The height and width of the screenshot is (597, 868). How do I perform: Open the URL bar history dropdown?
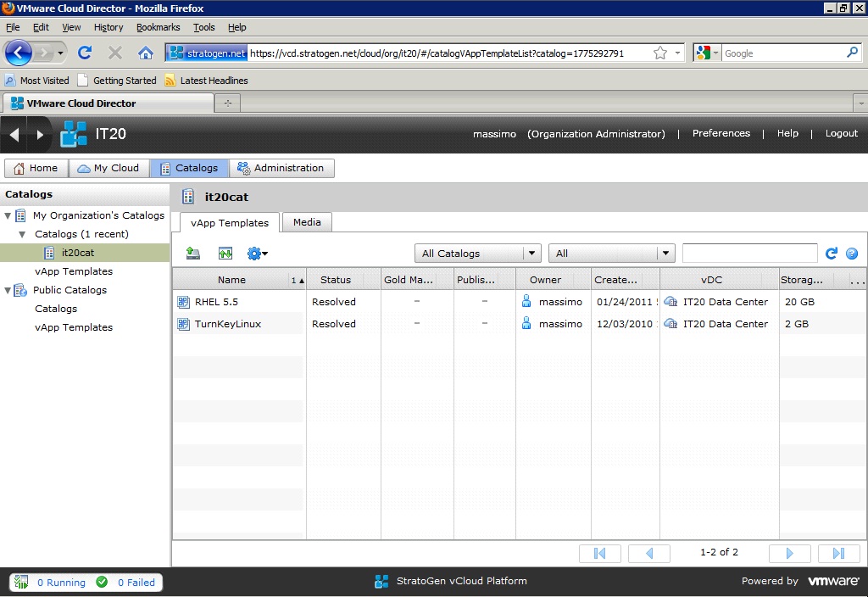[677, 53]
